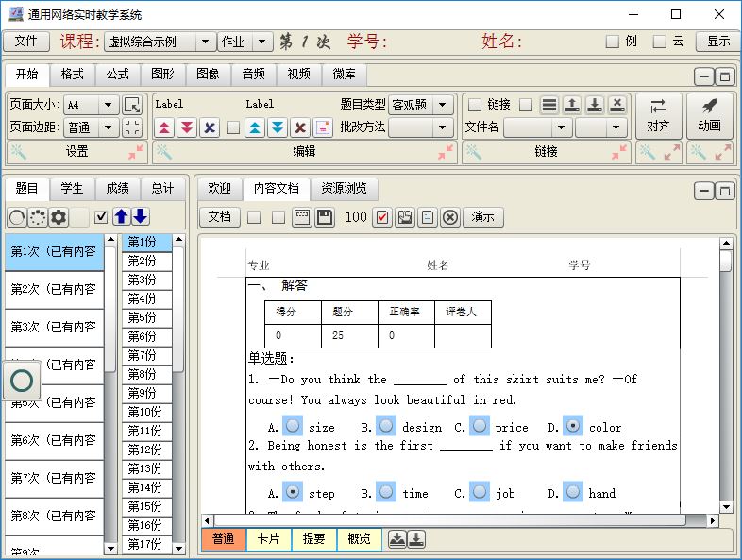Toggle the 云 checkbox
The width and height of the screenshot is (742, 560).
(660, 42)
